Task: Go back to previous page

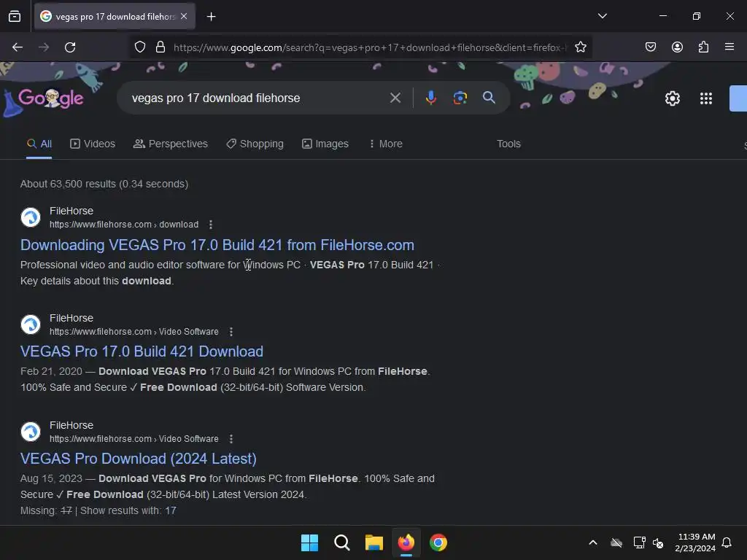Action: click(18, 47)
